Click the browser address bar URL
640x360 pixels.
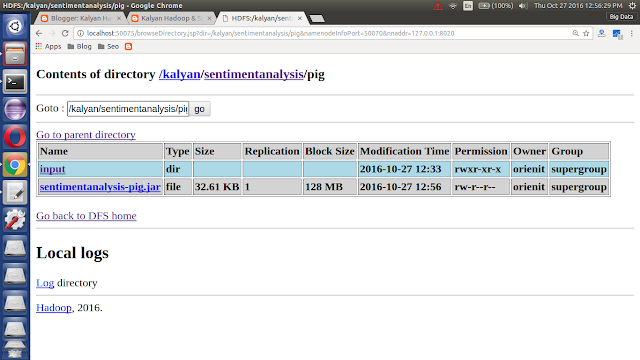point(270,33)
